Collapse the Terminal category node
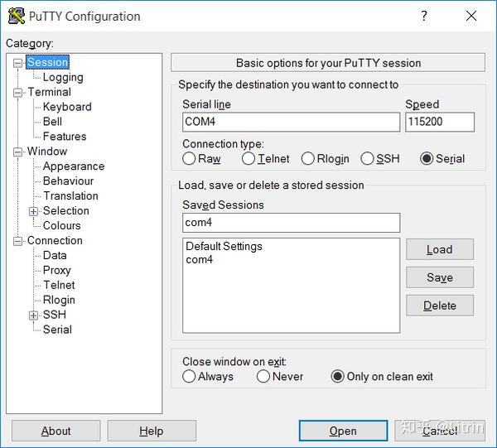This screenshot has width=497, height=448. click(18, 93)
